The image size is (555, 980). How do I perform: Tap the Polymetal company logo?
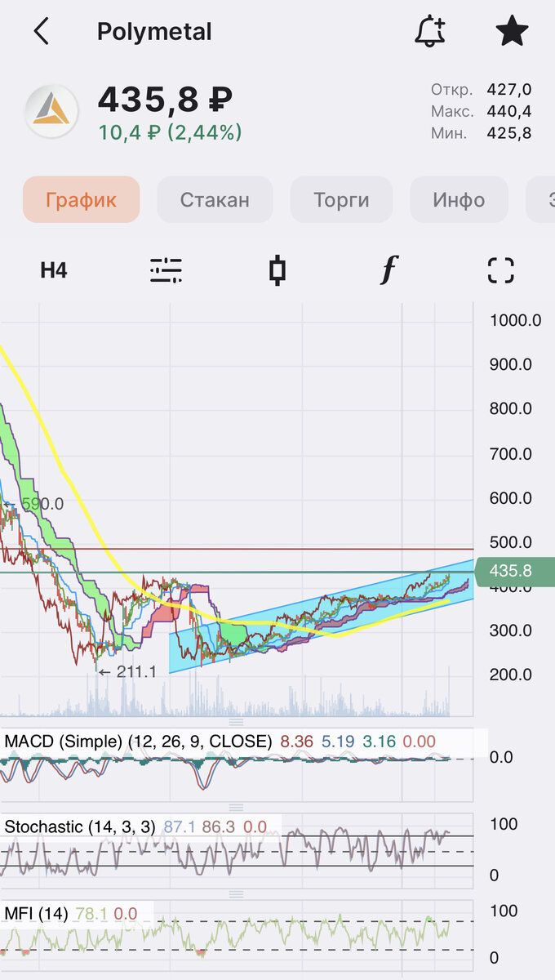tap(51, 112)
